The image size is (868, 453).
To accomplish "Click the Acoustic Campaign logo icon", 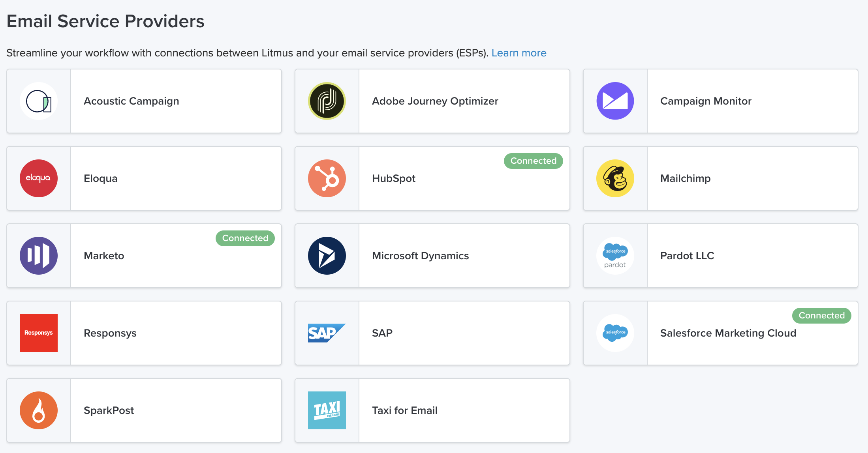I will [x=39, y=101].
